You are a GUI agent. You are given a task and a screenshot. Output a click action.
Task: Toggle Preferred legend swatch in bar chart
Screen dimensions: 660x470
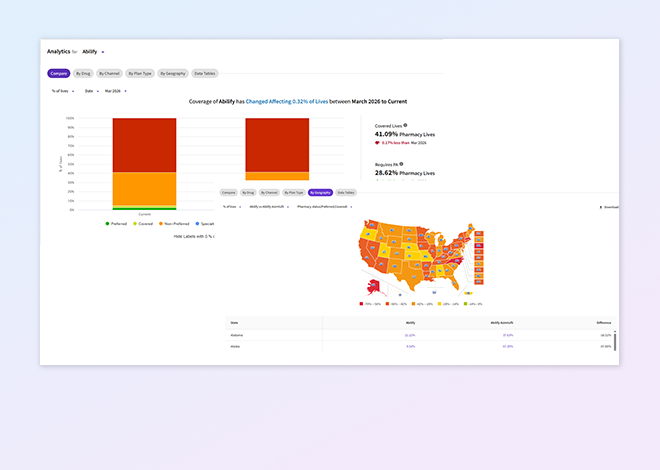coord(107,223)
